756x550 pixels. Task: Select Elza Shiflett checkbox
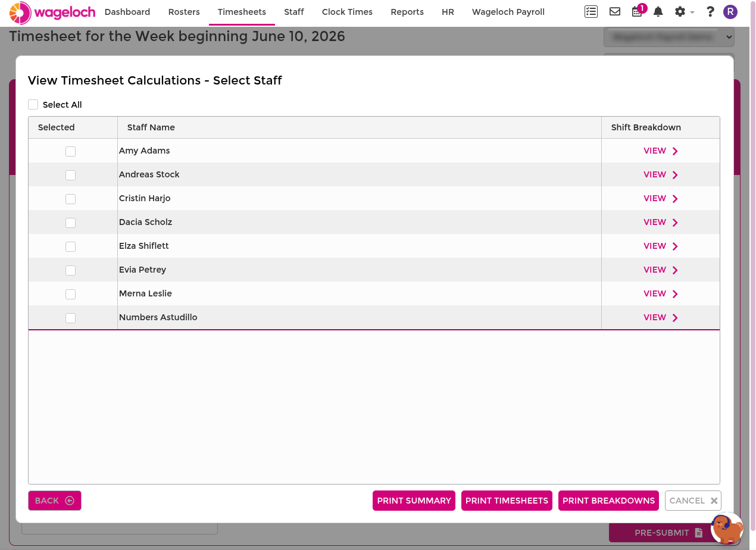pyautogui.click(x=70, y=246)
